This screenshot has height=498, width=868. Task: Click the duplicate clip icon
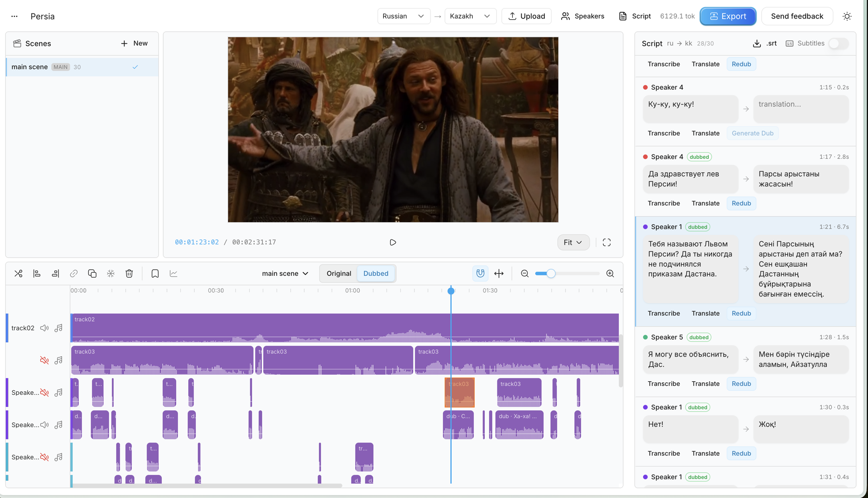pyautogui.click(x=92, y=273)
